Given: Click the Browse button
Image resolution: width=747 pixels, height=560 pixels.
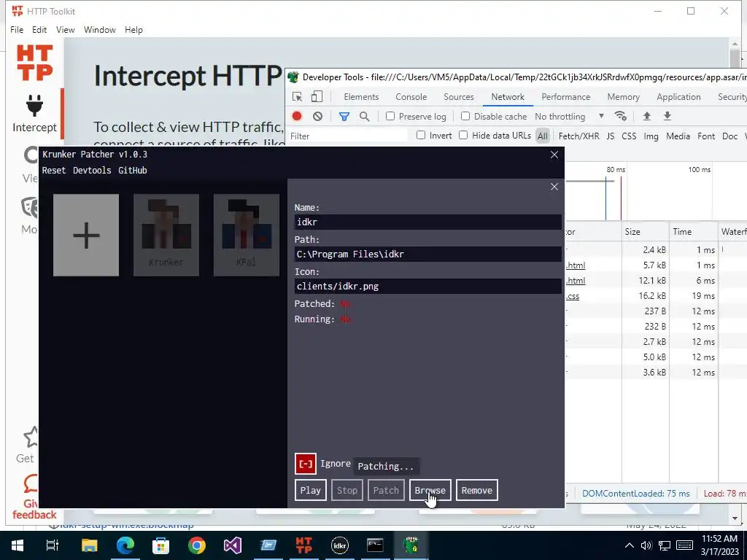Looking at the screenshot, I should [x=430, y=490].
